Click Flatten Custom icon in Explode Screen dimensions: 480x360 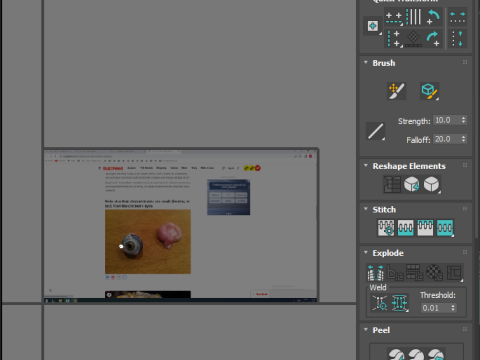454,272
